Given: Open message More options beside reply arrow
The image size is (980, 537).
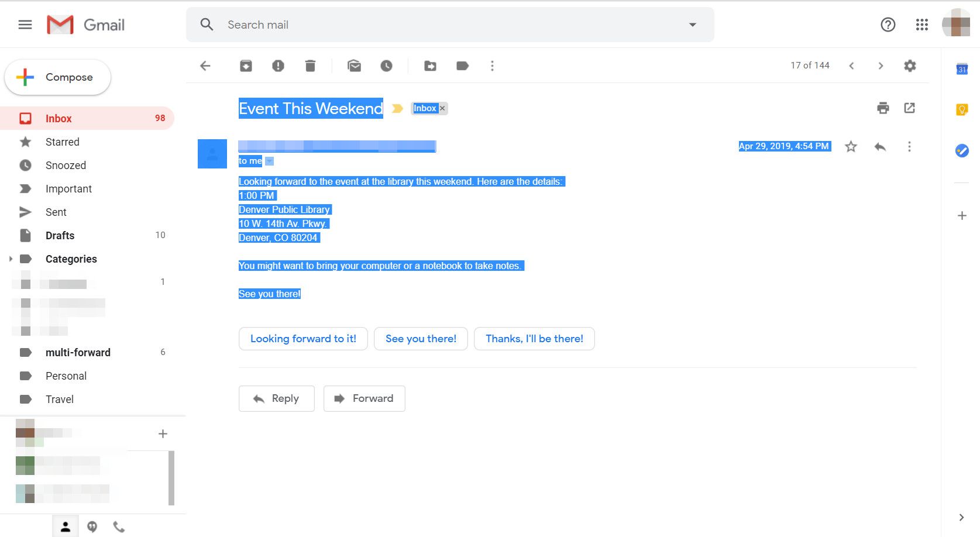Looking at the screenshot, I should 909,146.
